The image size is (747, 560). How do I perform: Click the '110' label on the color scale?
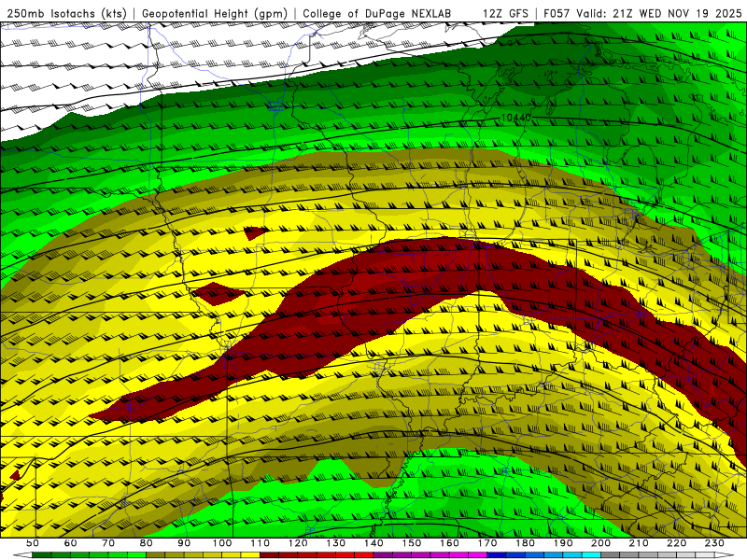point(261,543)
